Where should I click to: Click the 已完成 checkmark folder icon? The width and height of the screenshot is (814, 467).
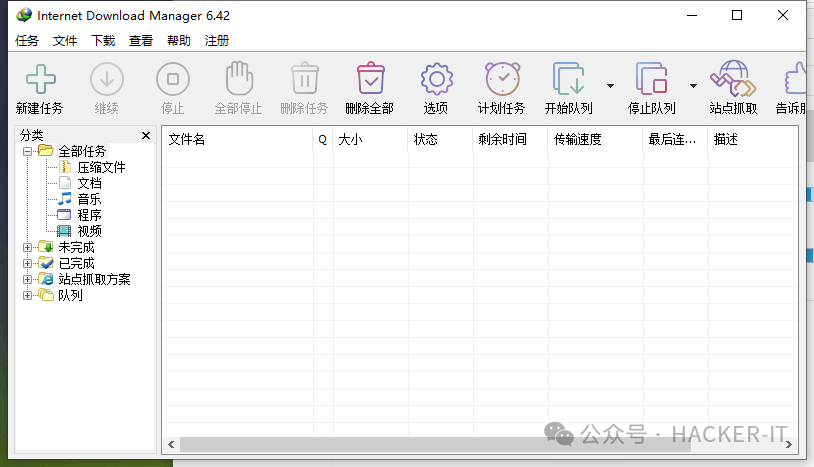pos(46,263)
